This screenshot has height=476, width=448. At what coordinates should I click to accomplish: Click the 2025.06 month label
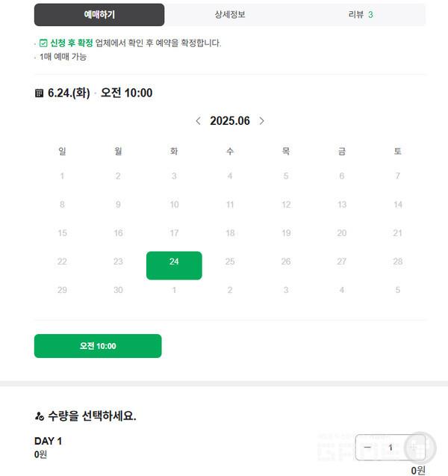click(x=230, y=121)
